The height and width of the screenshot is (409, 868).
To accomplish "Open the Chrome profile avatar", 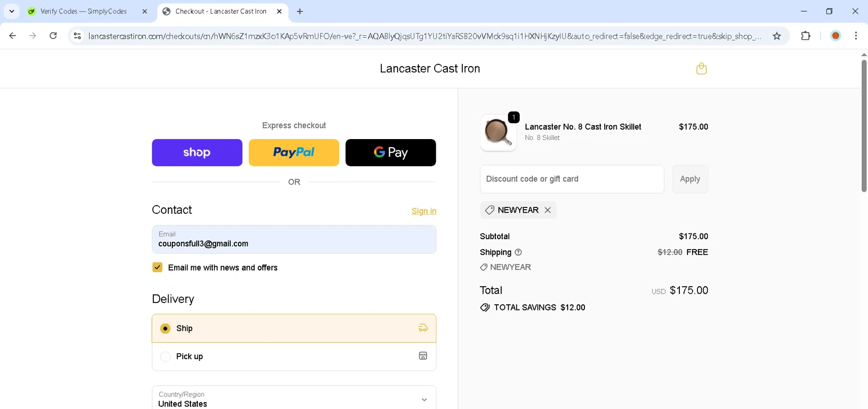I will (836, 36).
